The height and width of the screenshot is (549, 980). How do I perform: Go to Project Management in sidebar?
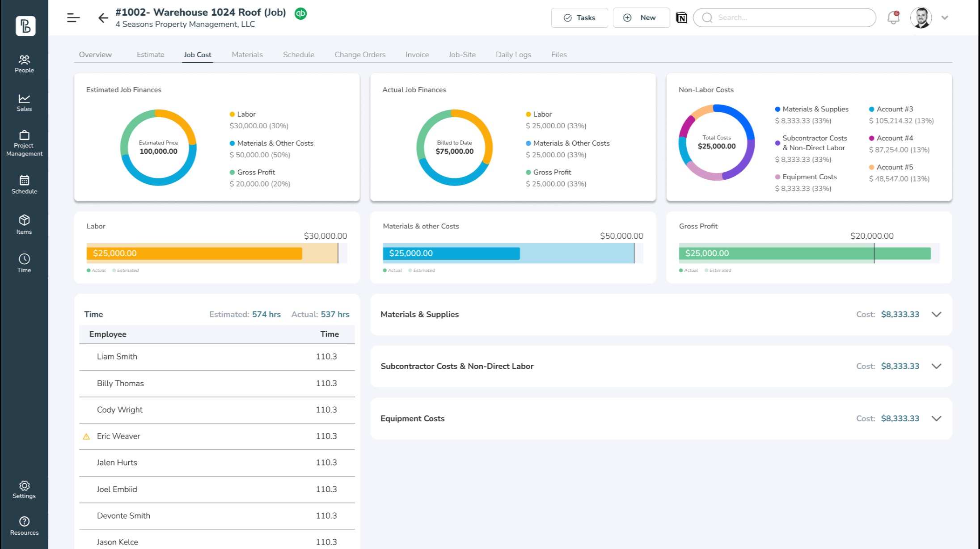(x=24, y=143)
